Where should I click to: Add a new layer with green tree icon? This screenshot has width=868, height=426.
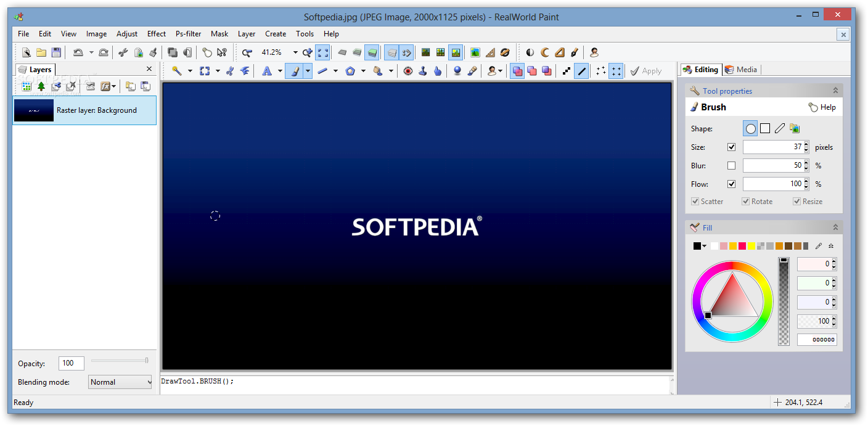[x=41, y=86]
